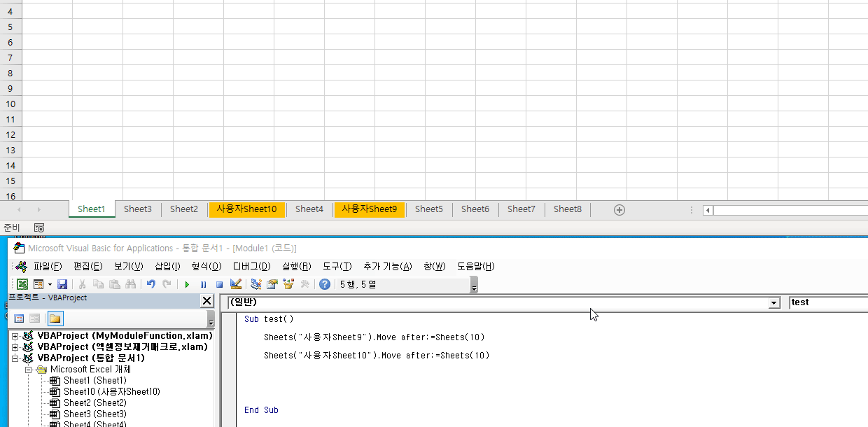Screen dimensions: 868x427
Task: Click the Copy icon in VBA toolbar
Action: click(98, 284)
